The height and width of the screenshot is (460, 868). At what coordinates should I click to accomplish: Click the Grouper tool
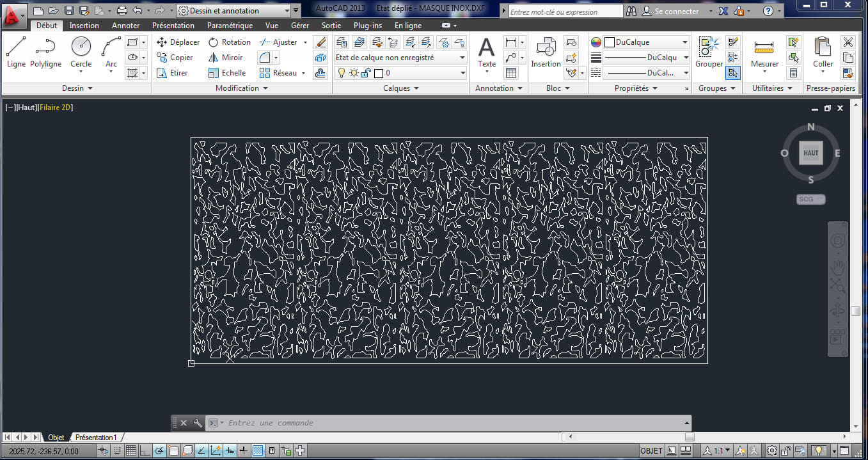[x=709, y=52]
